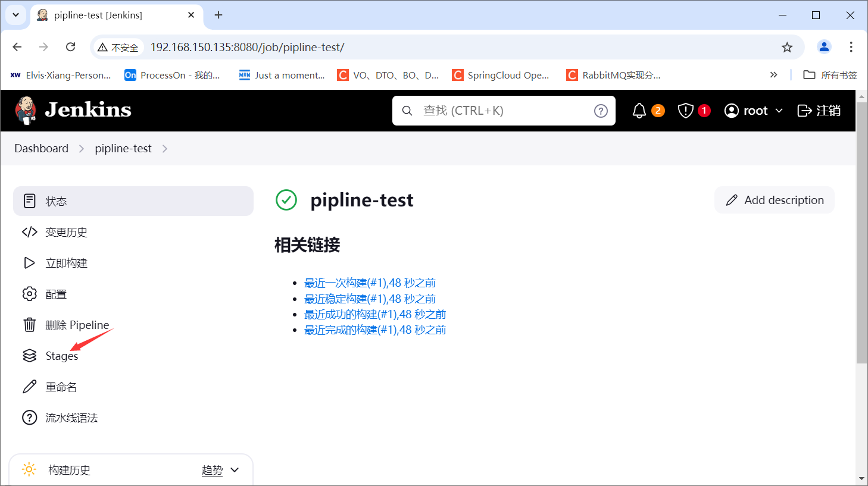
Task: Click the Add description button
Action: tap(774, 200)
